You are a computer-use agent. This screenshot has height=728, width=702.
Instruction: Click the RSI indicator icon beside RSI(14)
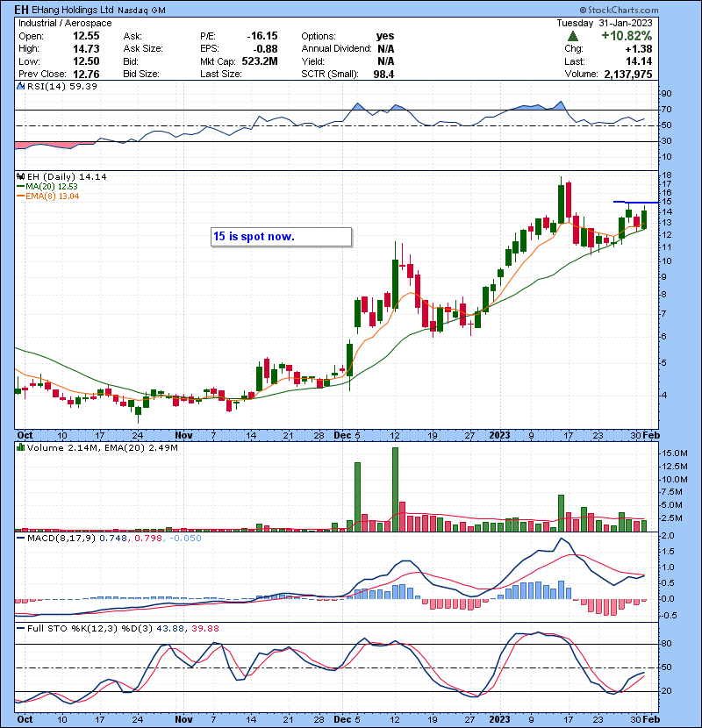click(x=20, y=86)
